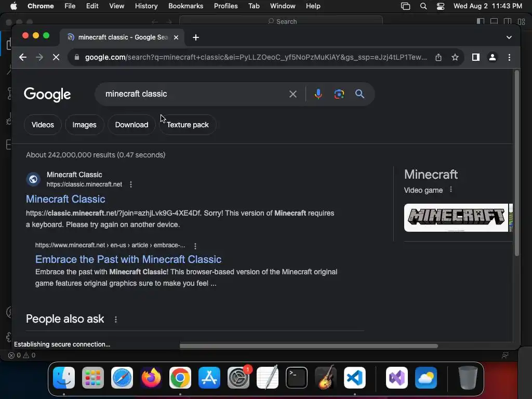Click the VS Code window's Search field
Image resolution: width=532 pixels, height=399 pixels.
tap(281, 20)
